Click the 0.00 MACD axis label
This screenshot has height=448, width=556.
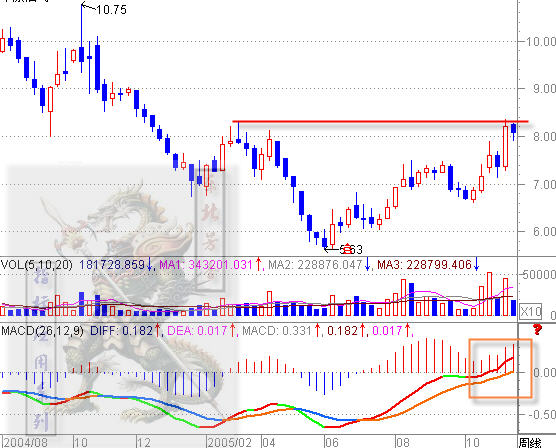pos(545,372)
